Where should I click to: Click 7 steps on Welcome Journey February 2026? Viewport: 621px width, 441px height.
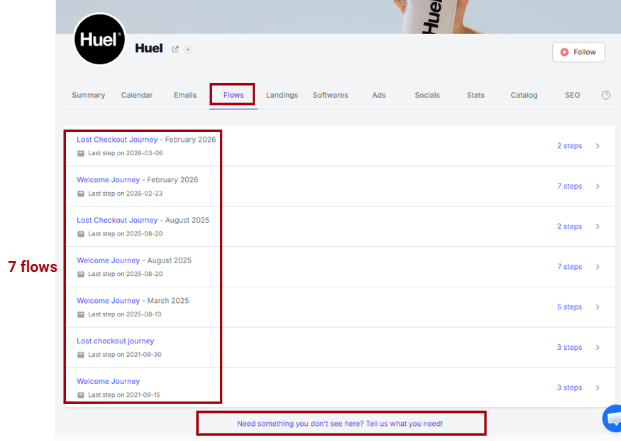point(570,186)
